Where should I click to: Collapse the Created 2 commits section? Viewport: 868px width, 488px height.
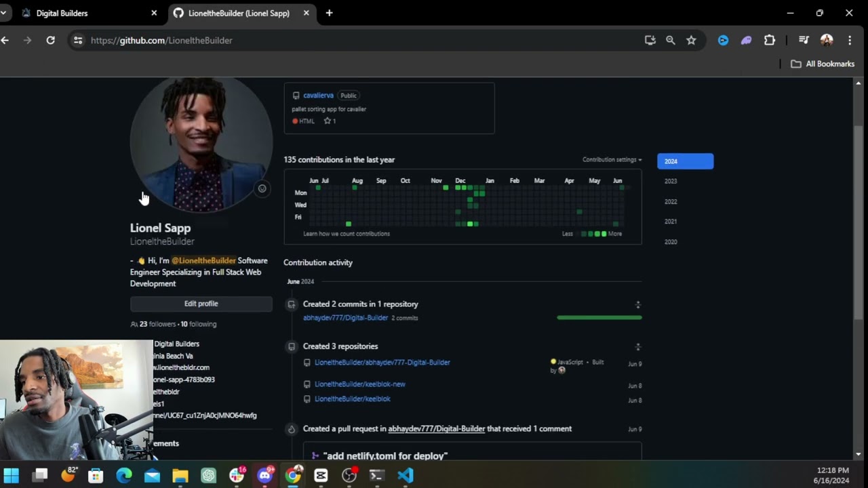637,305
